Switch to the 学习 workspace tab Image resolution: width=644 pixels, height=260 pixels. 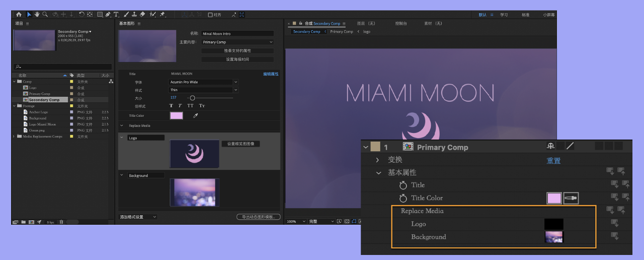click(x=504, y=15)
